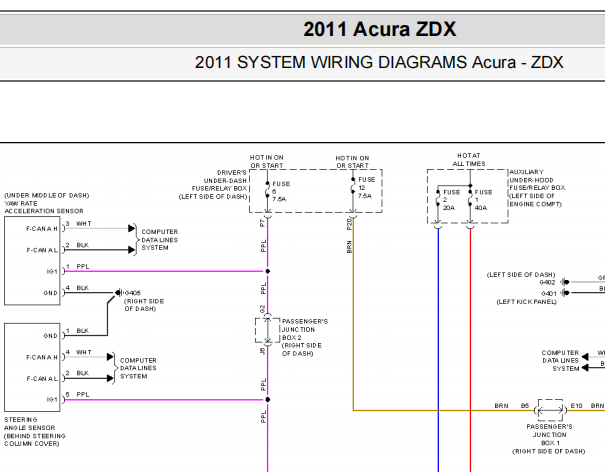Image resolution: width=605 pixels, height=472 pixels.
Task: Click the 'STEERING ANGLE SENSOR' label
Action: 30,424
